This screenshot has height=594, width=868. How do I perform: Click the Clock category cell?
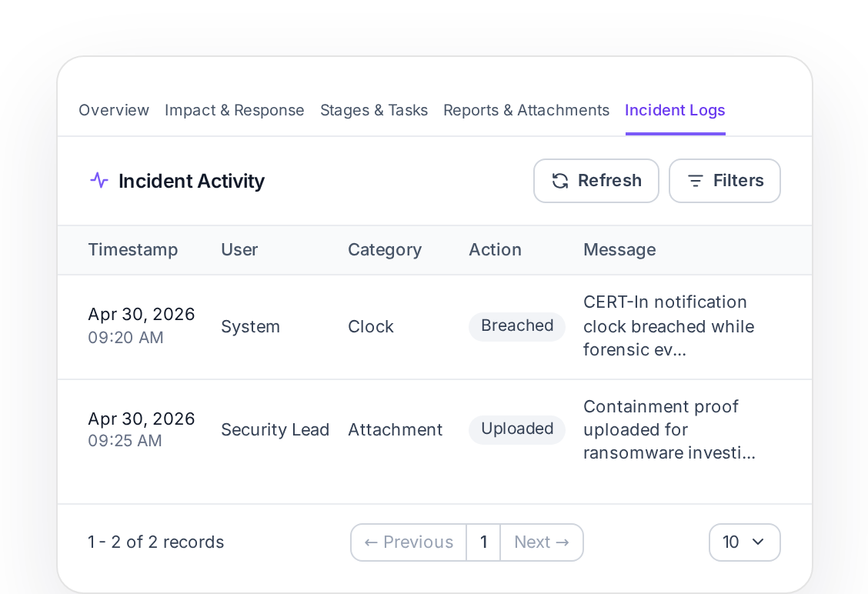[x=370, y=326]
